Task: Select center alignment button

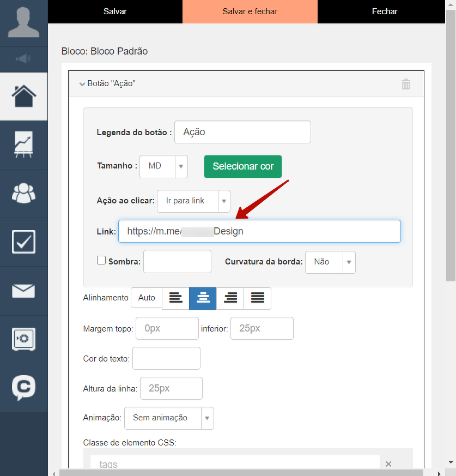Action: (x=203, y=298)
